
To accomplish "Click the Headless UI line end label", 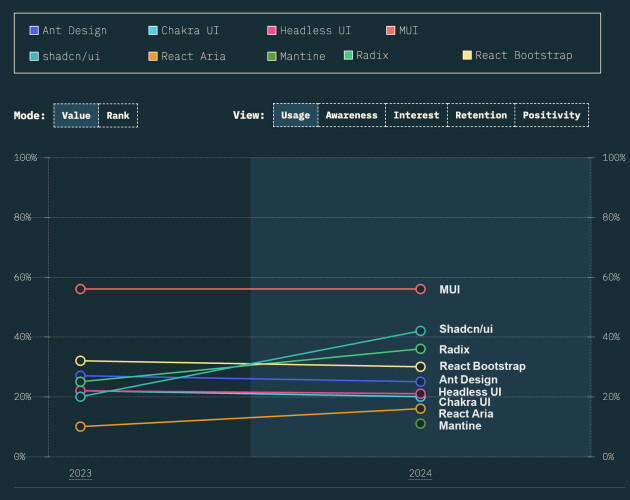I will 470,392.
